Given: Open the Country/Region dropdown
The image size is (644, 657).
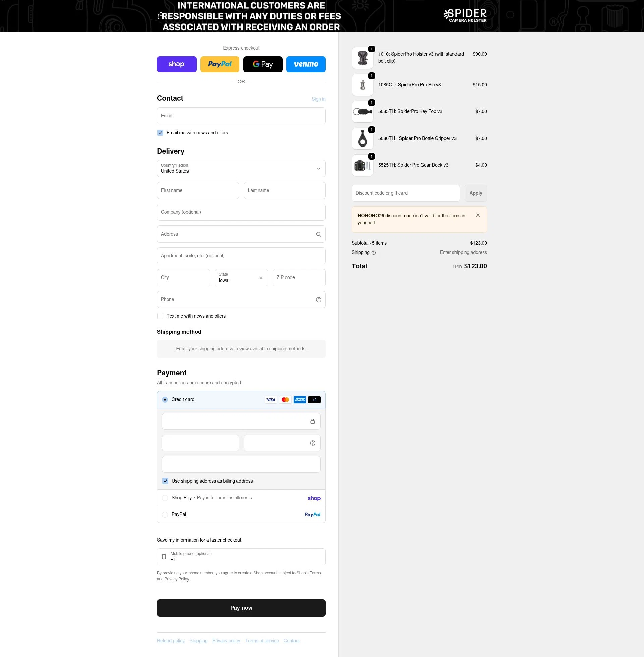Looking at the screenshot, I should [241, 169].
